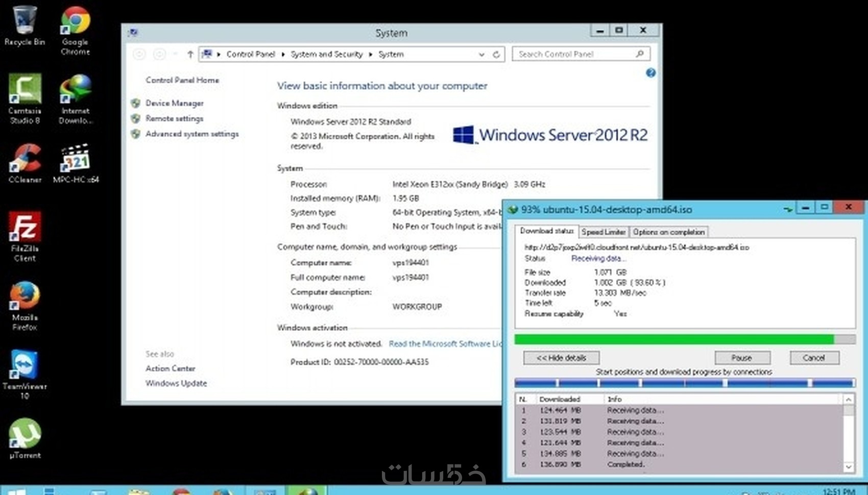Read the Microsoft Software License link
The image size is (868, 495).
coord(445,344)
